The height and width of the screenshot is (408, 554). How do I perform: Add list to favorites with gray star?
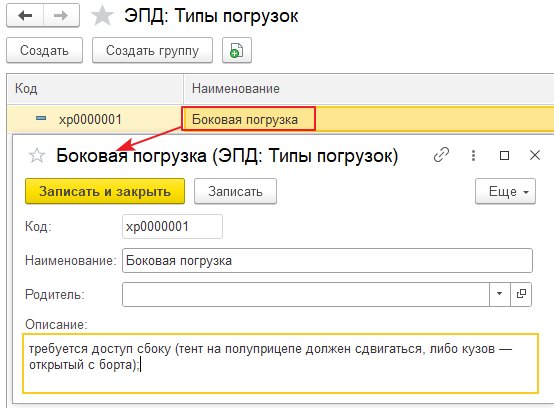tap(102, 16)
